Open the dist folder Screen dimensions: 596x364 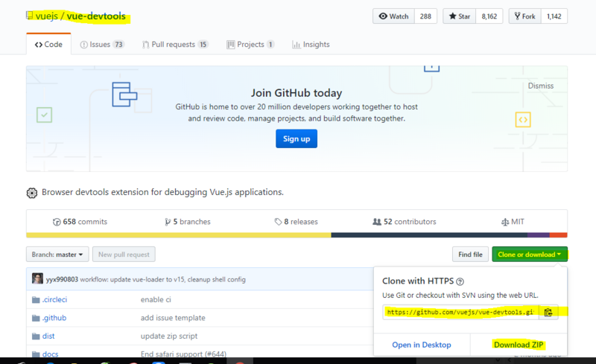48,336
